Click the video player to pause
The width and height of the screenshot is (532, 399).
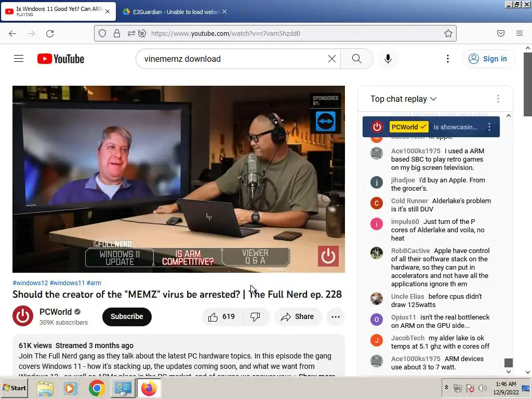point(179,179)
